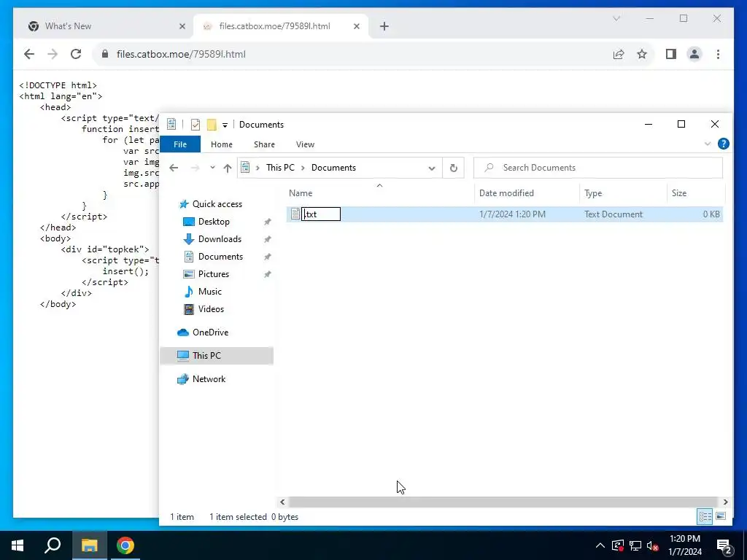Image resolution: width=747 pixels, height=560 pixels.
Task: Click the New folder quick access icon
Action: 212,125
